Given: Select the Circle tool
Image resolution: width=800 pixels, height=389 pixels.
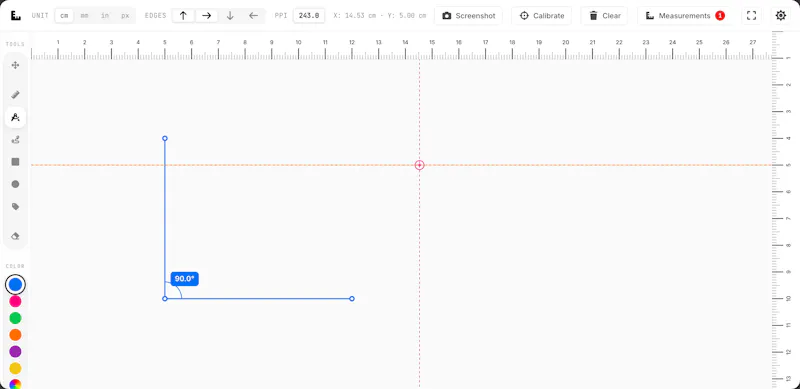Looking at the screenshot, I should click(15, 184).
